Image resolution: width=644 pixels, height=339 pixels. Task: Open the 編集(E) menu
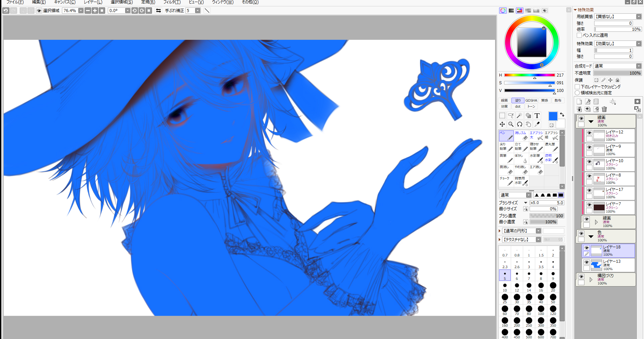(39, 2)
